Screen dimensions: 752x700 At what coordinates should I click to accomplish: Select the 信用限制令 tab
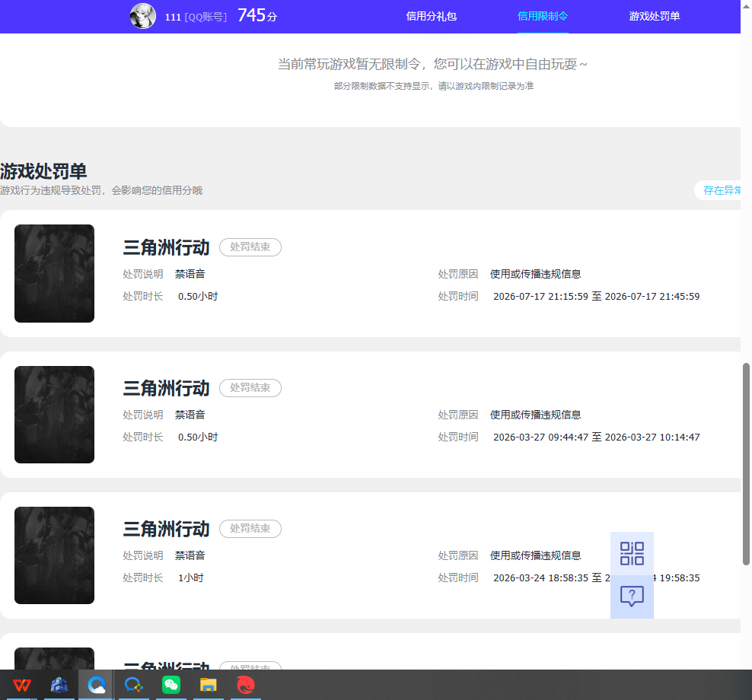[x=543, y=16]
